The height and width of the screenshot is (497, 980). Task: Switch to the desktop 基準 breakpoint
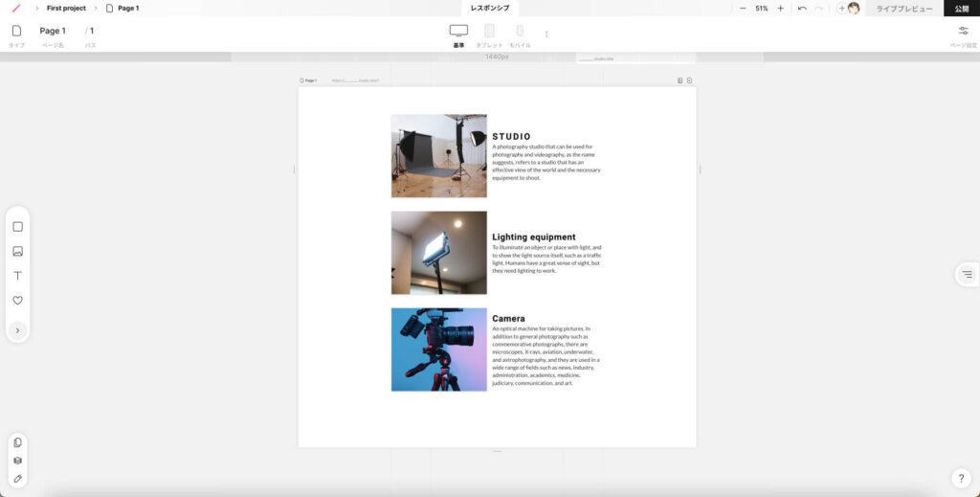click(x=458, y=32)
